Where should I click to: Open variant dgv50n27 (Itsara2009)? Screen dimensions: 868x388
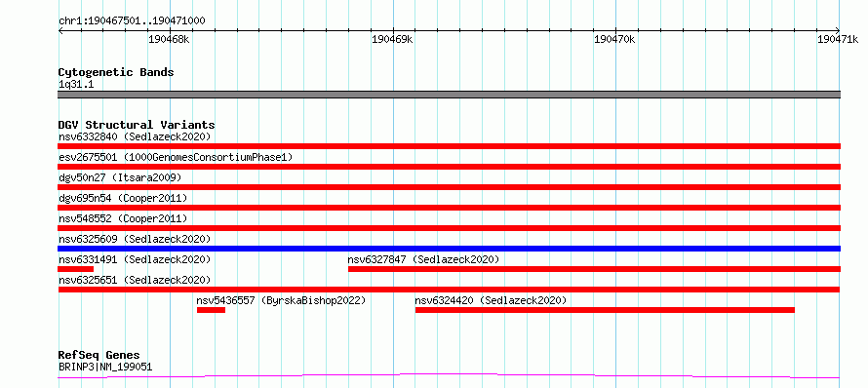click(120, 177)
